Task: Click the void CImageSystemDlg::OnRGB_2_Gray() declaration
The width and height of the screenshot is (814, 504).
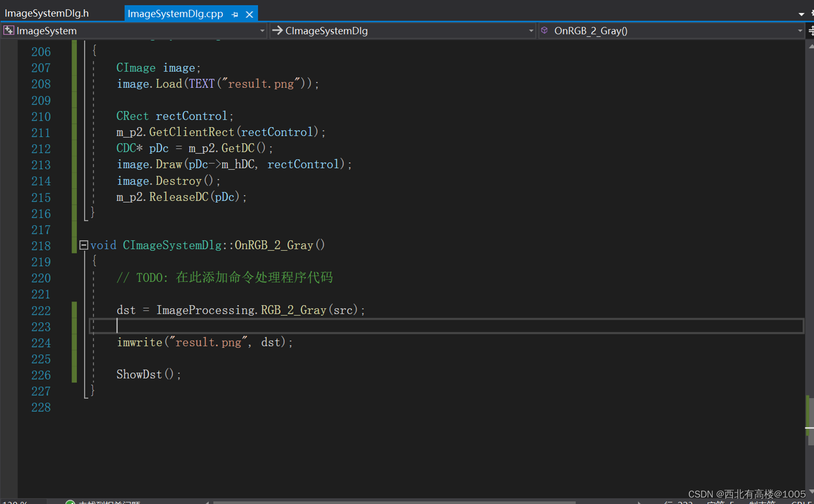Action: click(x=207, y=245)
